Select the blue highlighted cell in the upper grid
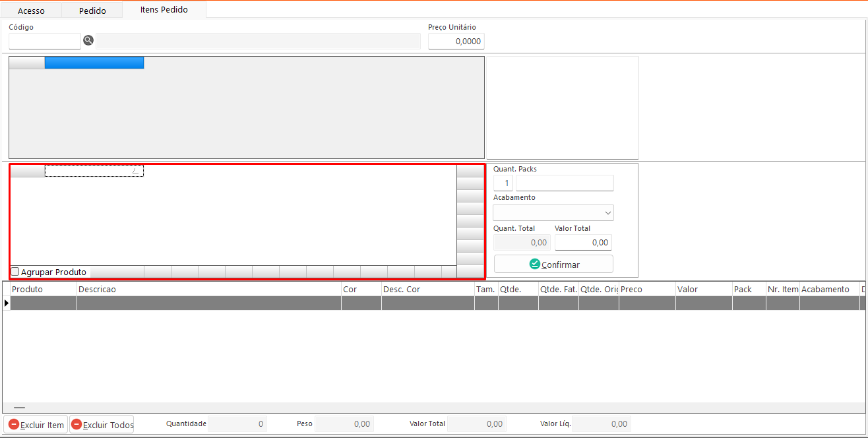The width and height of the screenshot is (868, 438). tap(94, 63)
